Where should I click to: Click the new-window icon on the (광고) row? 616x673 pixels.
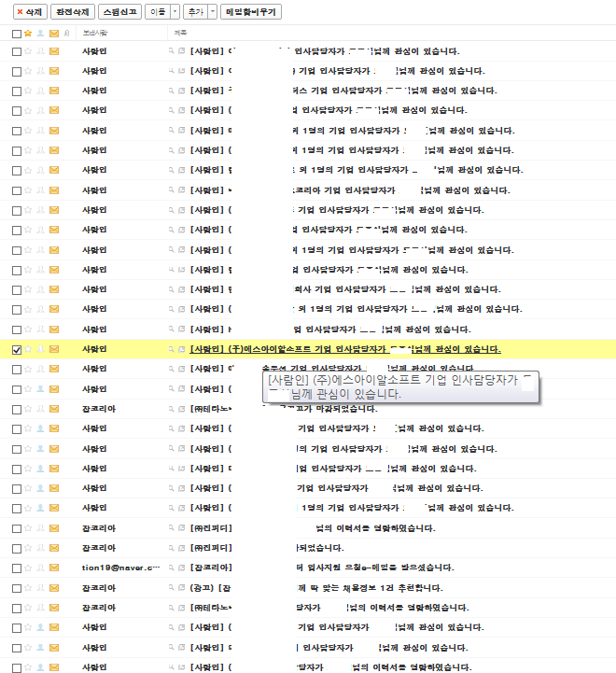182,588
